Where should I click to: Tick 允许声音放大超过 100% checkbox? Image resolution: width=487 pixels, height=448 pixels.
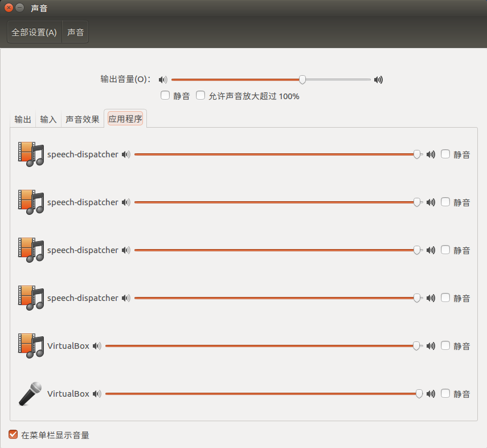coord(200,95)
